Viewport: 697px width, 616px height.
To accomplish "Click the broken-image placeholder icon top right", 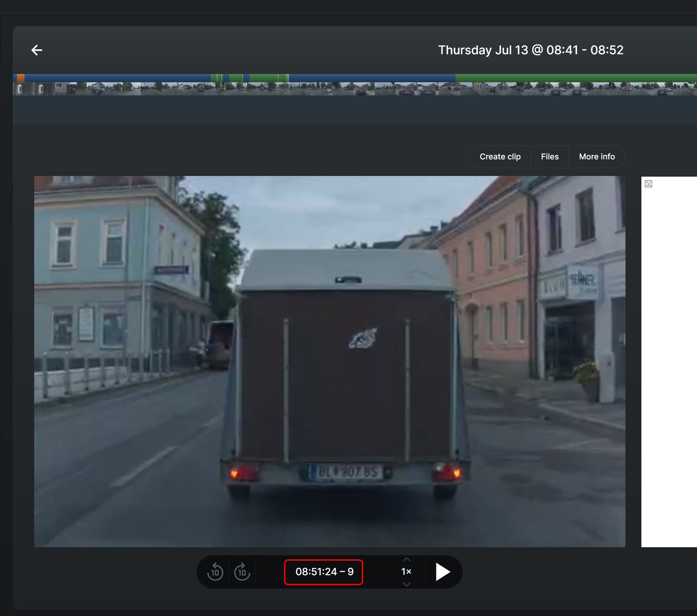I will pyautogui.click(x=649, y=184).
